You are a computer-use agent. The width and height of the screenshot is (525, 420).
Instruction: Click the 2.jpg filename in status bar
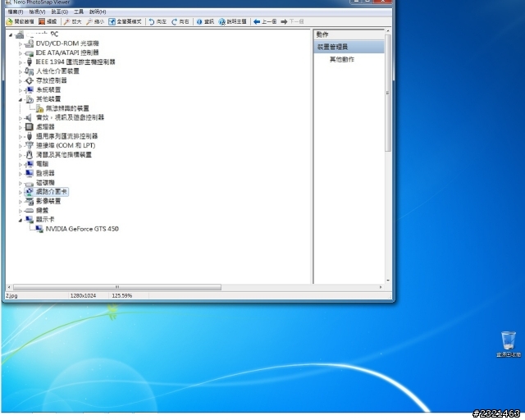(x=11, y=296)
